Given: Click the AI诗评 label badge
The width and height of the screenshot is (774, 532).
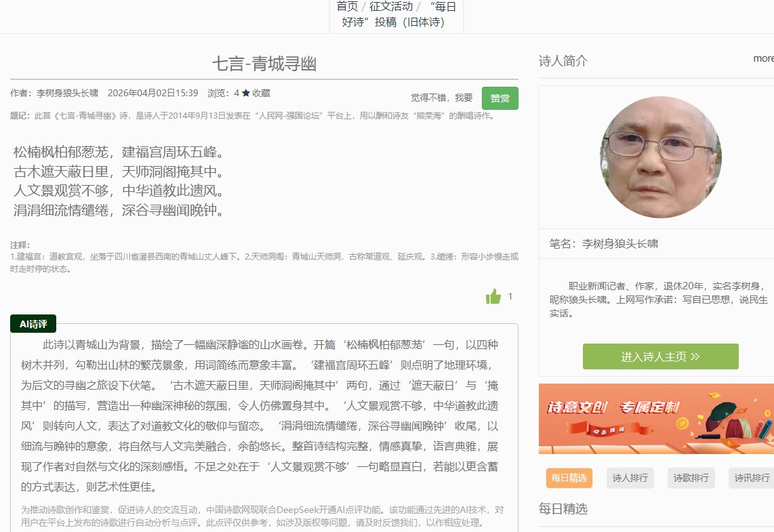Looking at the screenshot, I should pos(33,324).
